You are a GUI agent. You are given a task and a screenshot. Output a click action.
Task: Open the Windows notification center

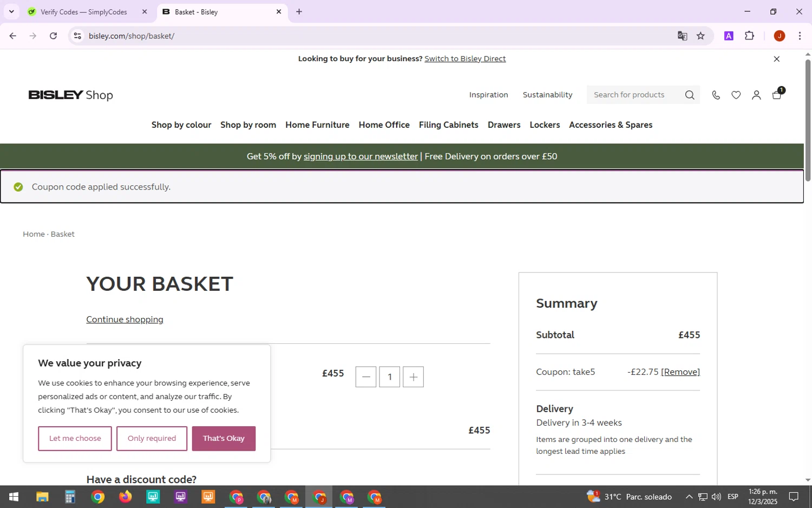coord(794,497)
